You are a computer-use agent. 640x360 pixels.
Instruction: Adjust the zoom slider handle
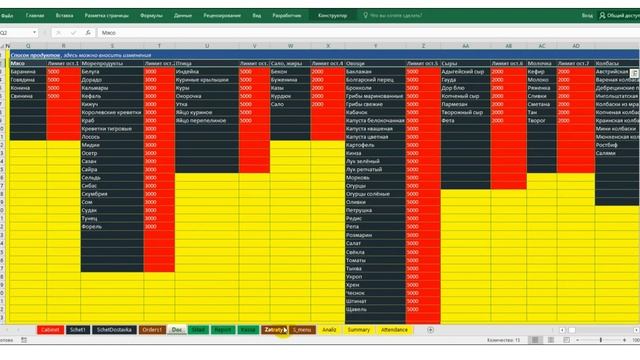[x=601, y=340]
